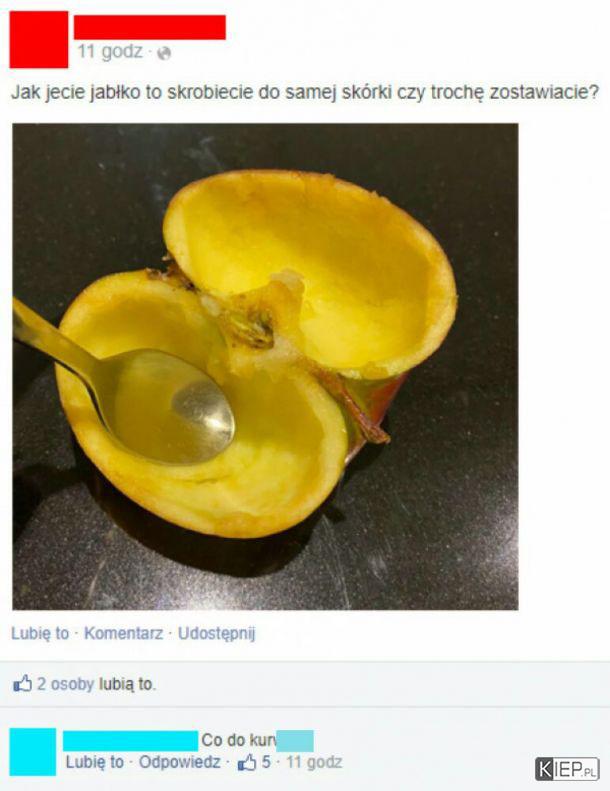
Task: Reply to comment using Odpowiedz
Action: (180, 762)
